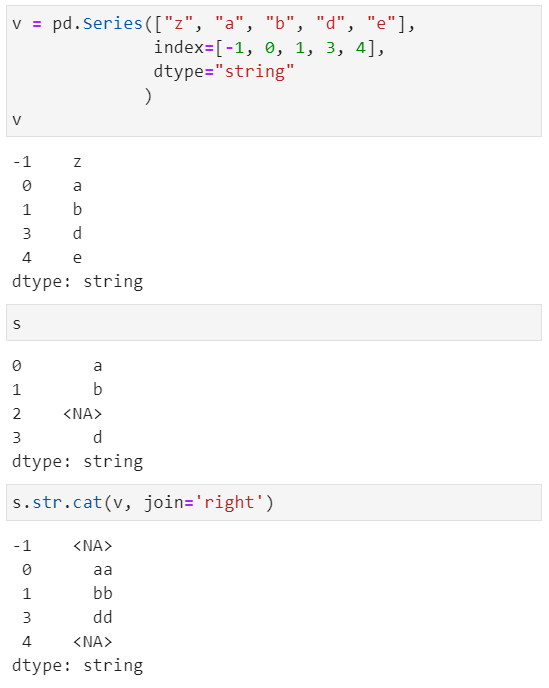Image resolution: width=549 pixels, height=688 pixels.
Task: Click the output row '3 d' of s
Action: click(x=57, y=438)
